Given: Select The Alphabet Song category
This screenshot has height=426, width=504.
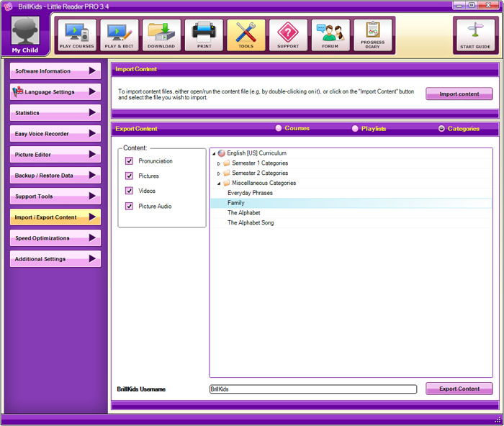Looking at the screenshot, I should pos(251,222).
